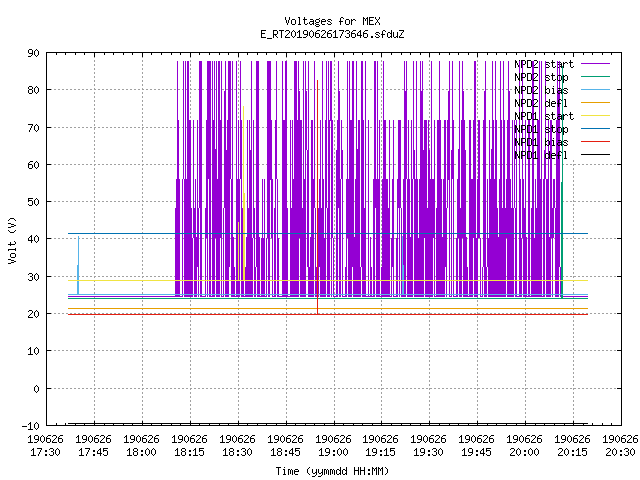Click the y-axis tick label -10
This screenshot has width=640, height=480.
(x=31, y=426)
